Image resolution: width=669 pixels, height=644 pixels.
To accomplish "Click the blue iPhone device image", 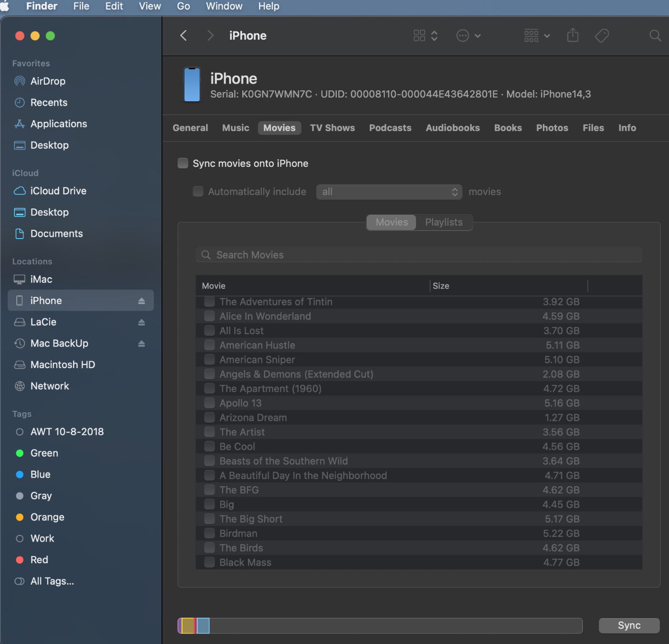I will coord(192,85).
